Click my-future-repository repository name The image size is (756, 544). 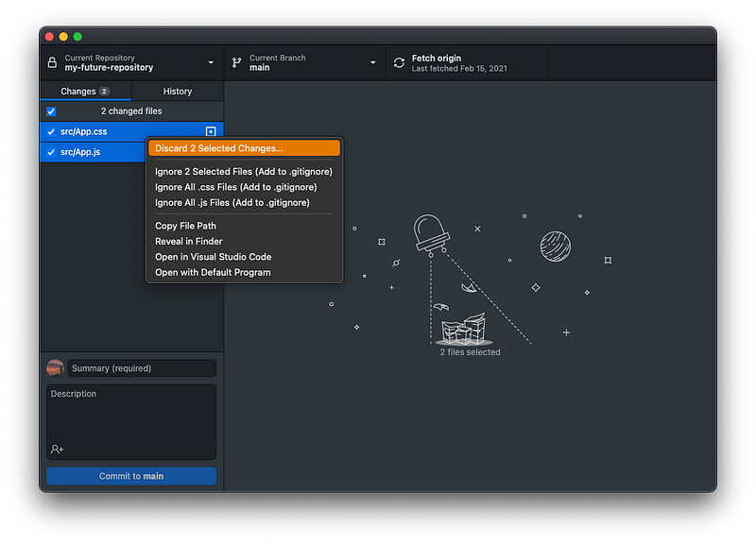click(109, 67)
